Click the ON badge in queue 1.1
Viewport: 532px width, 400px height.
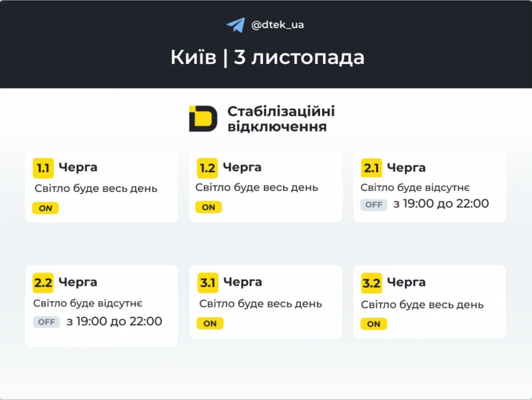pyautogui.click(x=46, y=208)
